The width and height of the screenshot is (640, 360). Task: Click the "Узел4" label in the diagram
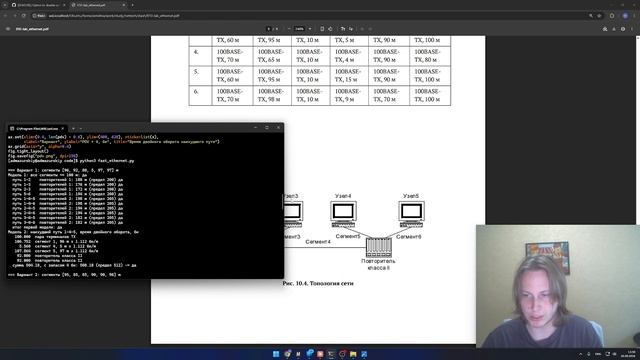343,196
